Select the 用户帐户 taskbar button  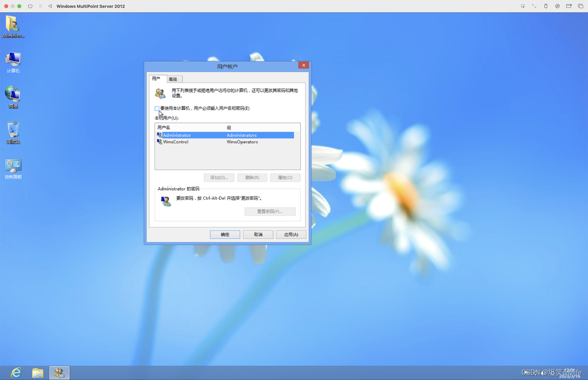[x=59, y=373]
